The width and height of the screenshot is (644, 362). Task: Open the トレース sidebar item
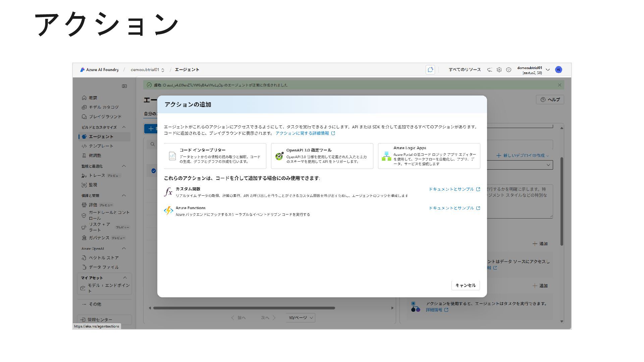pos(104,176)
